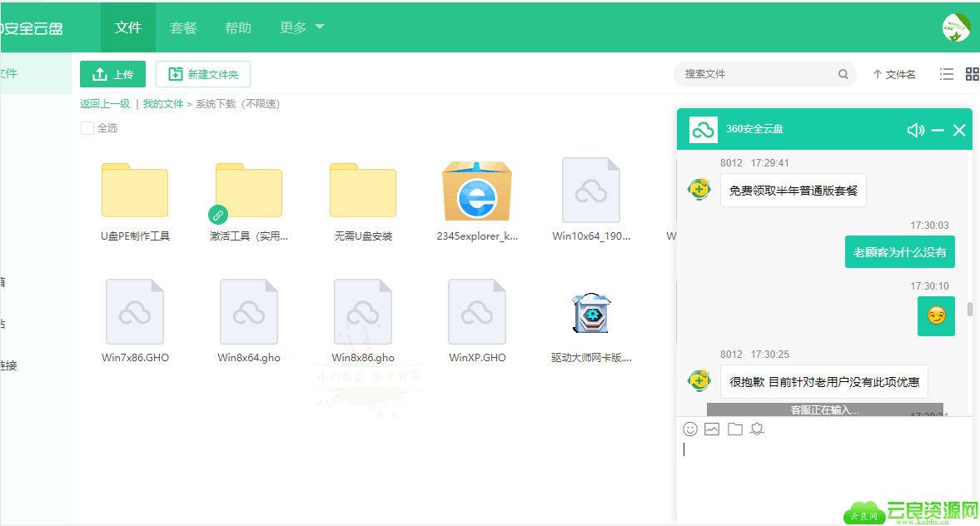Click the smirk emoji message bubble
Screen dimensions: 980x526
click(x=936, y=316)
